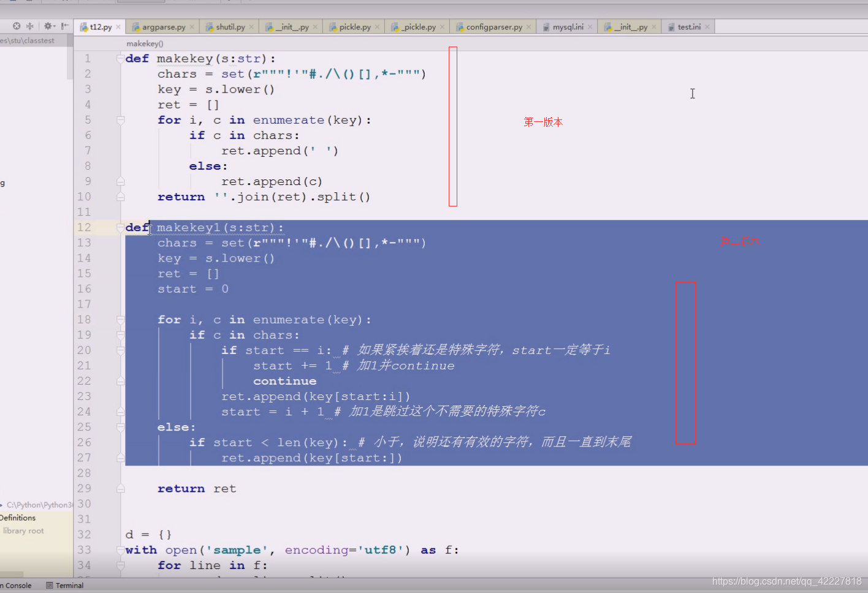868x593 pixels.
Task: Click the classtest path in project panel
Action: tap(27, 40)
